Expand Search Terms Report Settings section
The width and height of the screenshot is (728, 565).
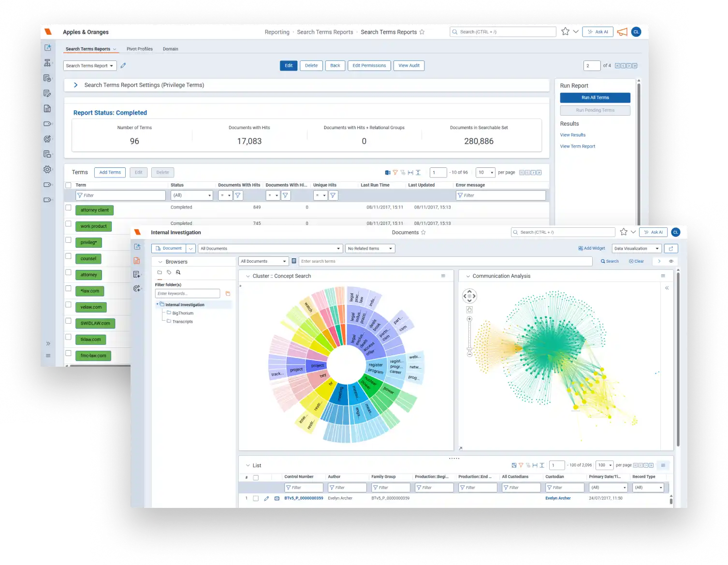[76, 85]
